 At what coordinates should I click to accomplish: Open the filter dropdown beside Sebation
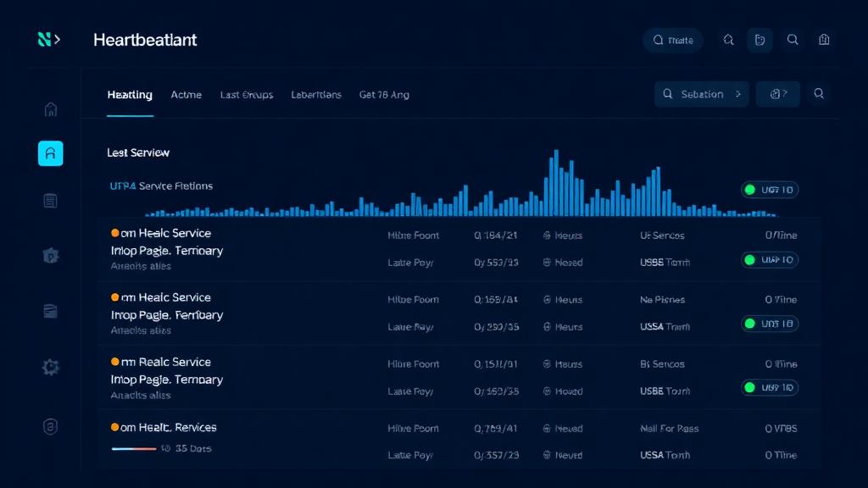click(x=777, y=94)
